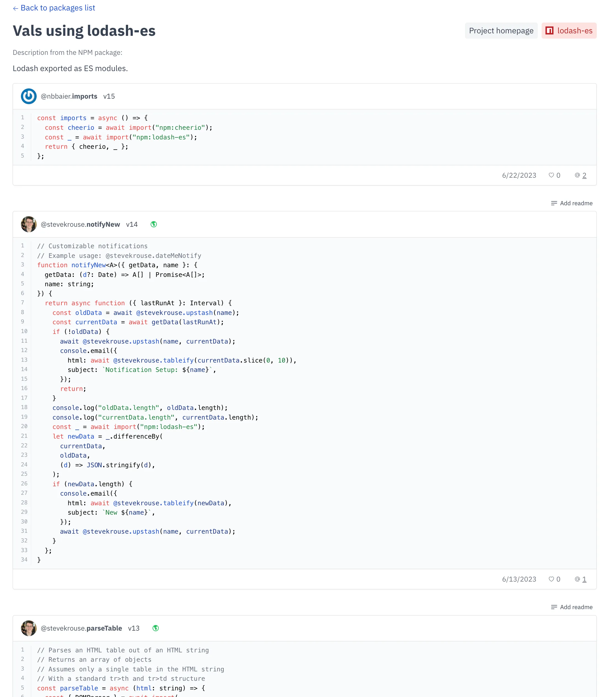This screenshot has width=616, height=697.
Task: Open the @stevekrouse.notifyNew val title
Action: (x=80, y=224)
